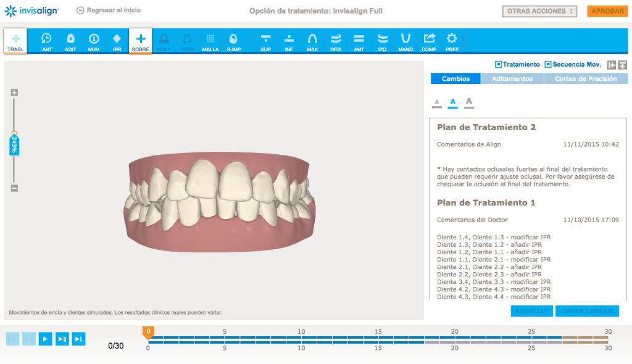Show the IZQ left side view
Viewport: 632px width, 364px height.
pyautogui.click(x=382, y=41)
